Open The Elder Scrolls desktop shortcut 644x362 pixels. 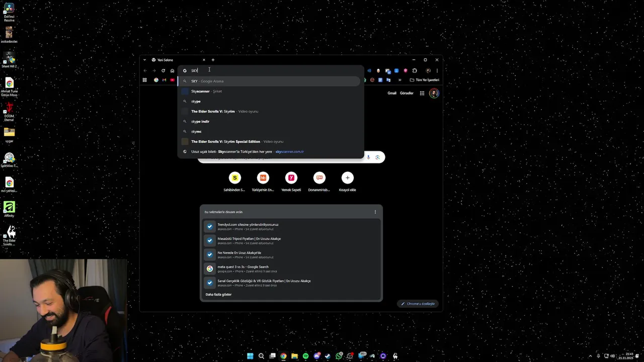click(x=9, y=236)
